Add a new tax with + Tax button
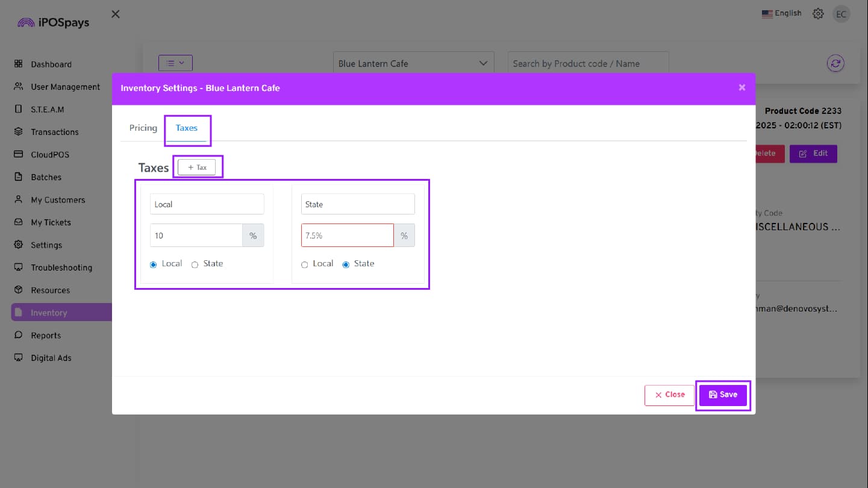 tap(197, 167)
